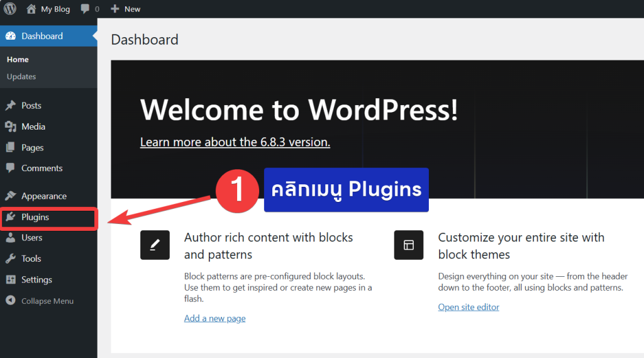This screenshot has height=358, width=644.
Task: Click the Pages icon in sidebar
Action: 11,147
